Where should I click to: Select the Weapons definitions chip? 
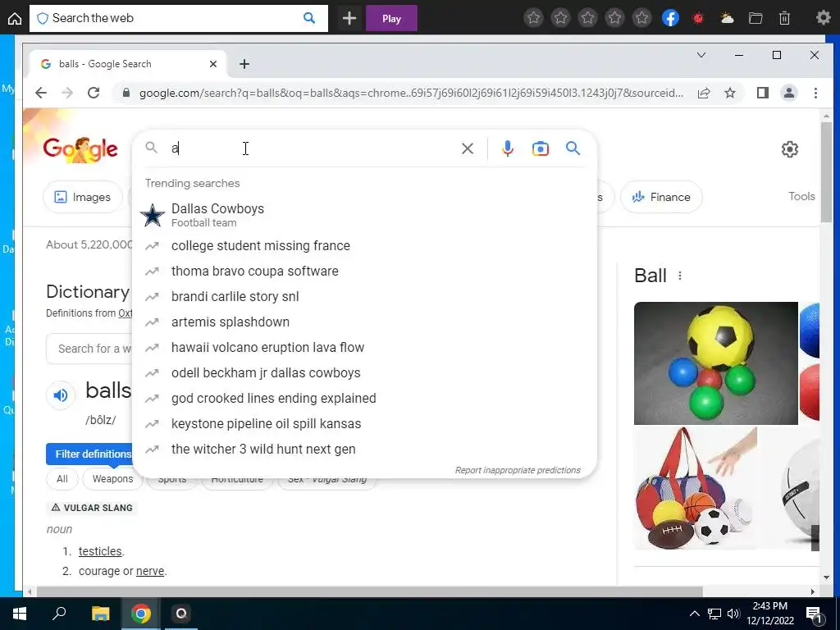(x=112, y=478)
